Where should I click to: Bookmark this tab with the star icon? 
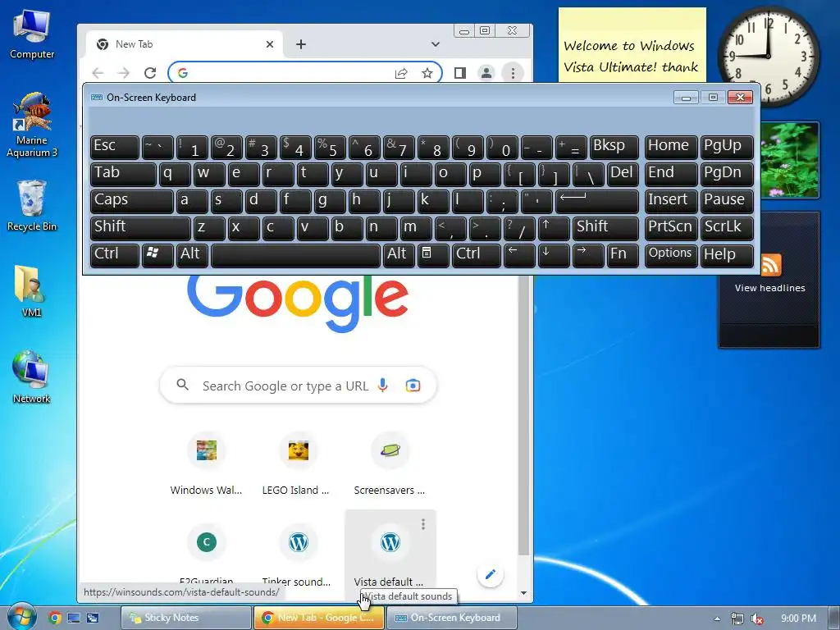coord(427,73)
